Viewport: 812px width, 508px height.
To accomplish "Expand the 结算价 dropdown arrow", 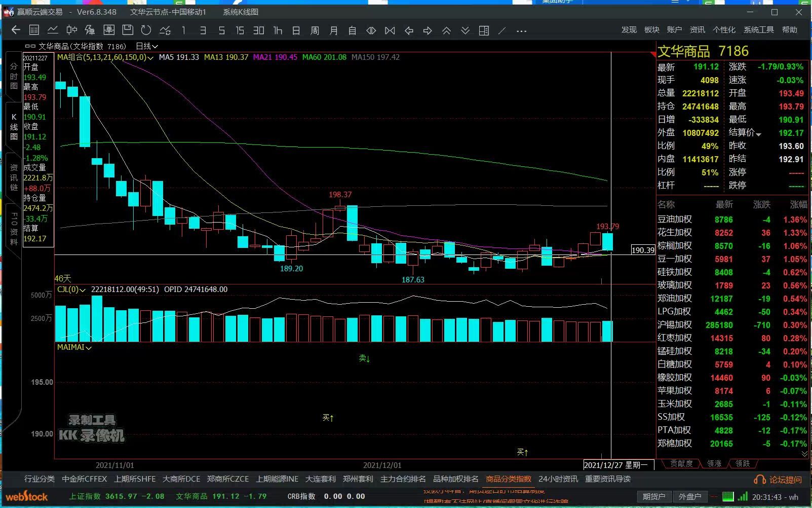I will coord(758,134).
